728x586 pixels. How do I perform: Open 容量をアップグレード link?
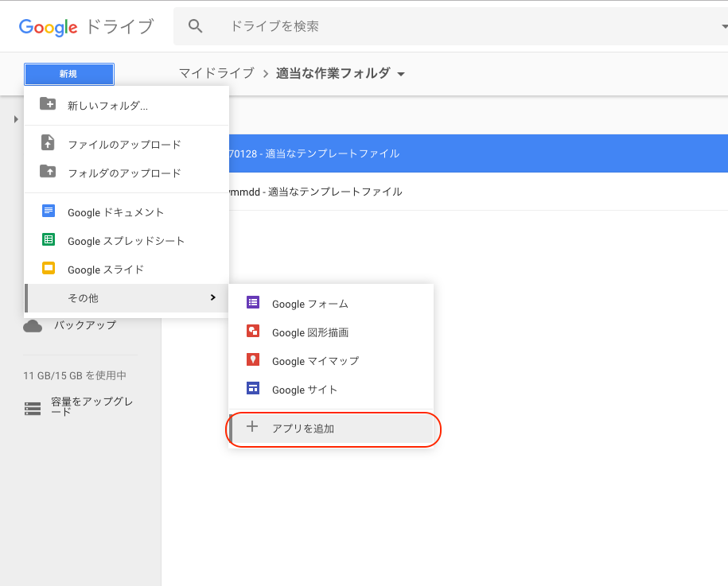click(x=92, y=406)
